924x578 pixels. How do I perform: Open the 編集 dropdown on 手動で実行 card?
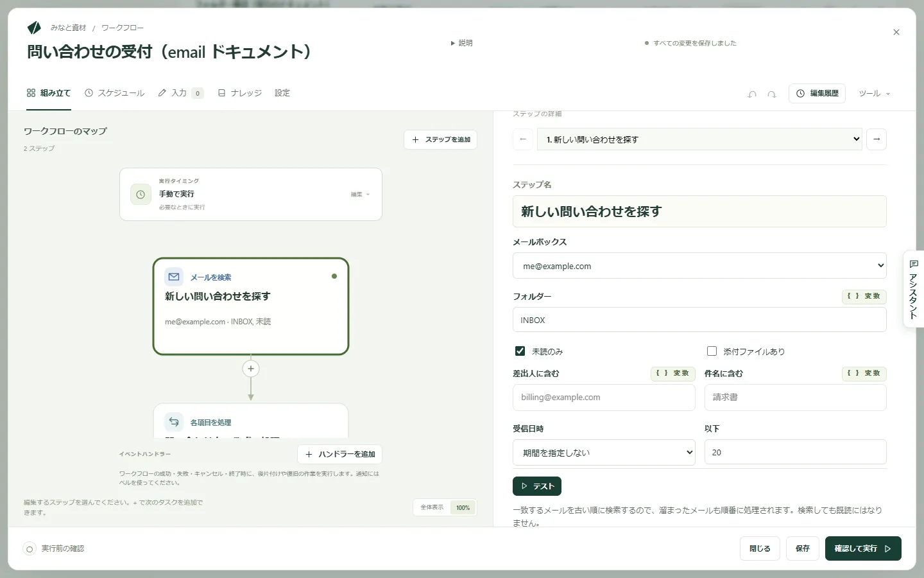(360, 195)
